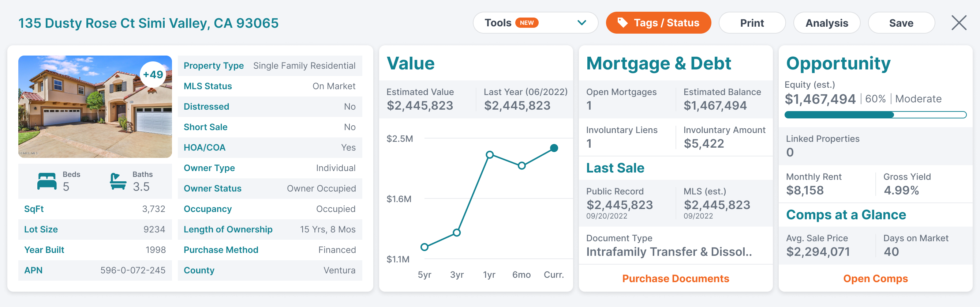Select the 5yr data point on chart
Screen dimensions: 980x307
click(x=424, y=247)
